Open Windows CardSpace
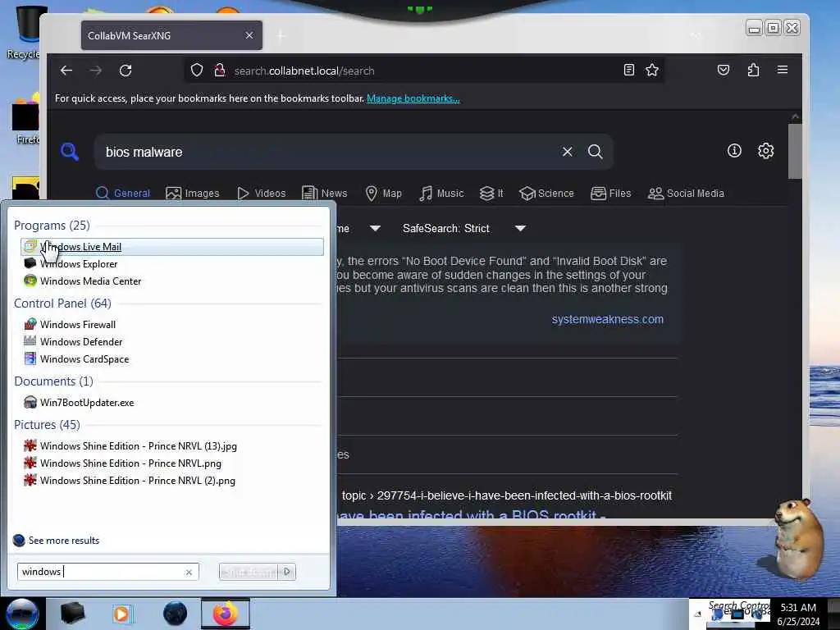Viewport: 840px width, 630px height. 172,359
